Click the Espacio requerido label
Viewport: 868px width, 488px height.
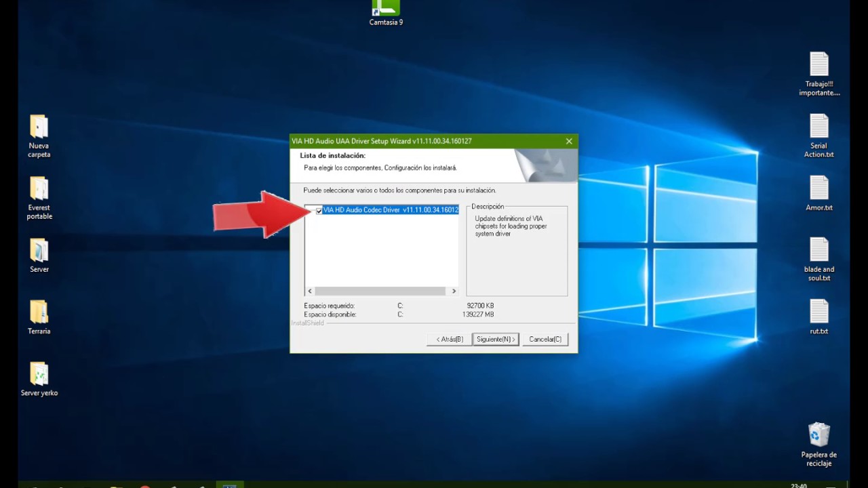(x=329, y=306)
